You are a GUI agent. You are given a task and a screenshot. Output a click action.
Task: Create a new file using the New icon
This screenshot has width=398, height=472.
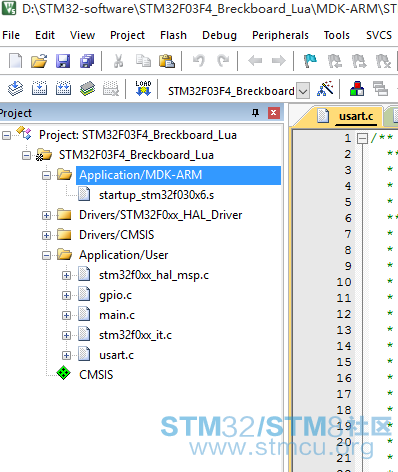point(15,61)
